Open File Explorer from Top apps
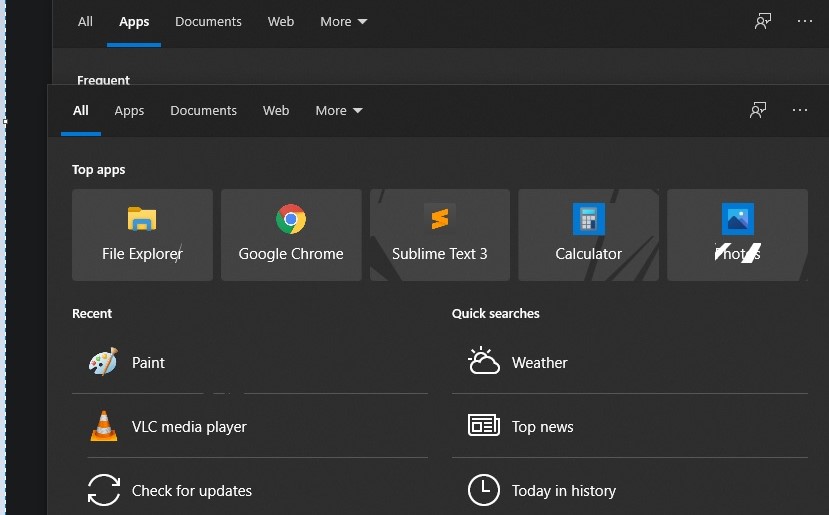 142,235
